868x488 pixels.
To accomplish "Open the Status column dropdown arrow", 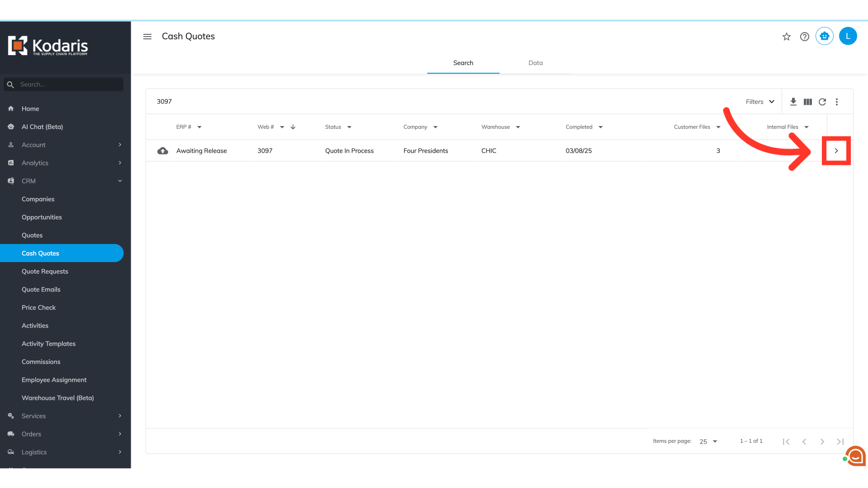I will point(349,127).
